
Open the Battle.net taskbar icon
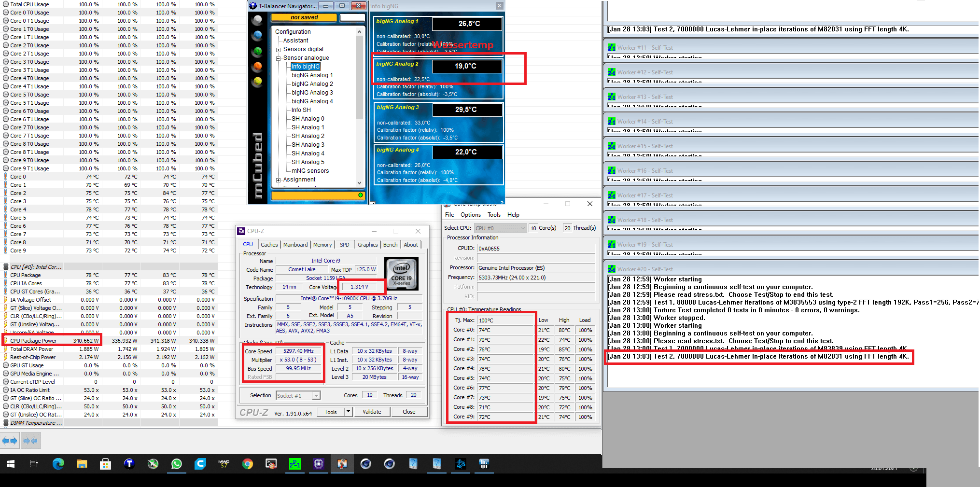click(x=461, y=464)
